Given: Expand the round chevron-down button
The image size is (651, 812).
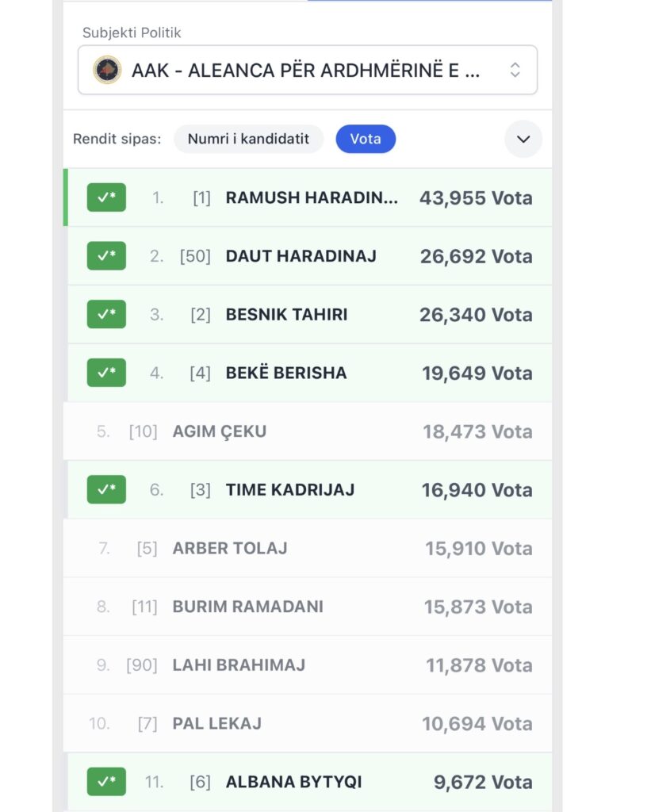Looking at the screenshot, I should (x=523, y=139).
